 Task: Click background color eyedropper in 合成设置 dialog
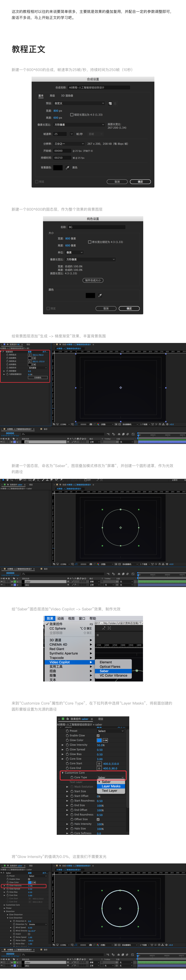pyautogui.click(x=67, y=167)
